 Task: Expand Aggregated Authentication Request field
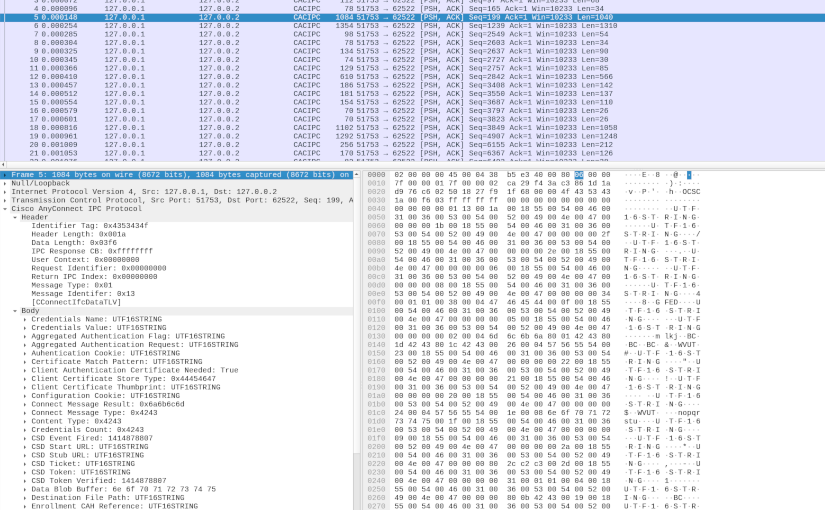25,344
